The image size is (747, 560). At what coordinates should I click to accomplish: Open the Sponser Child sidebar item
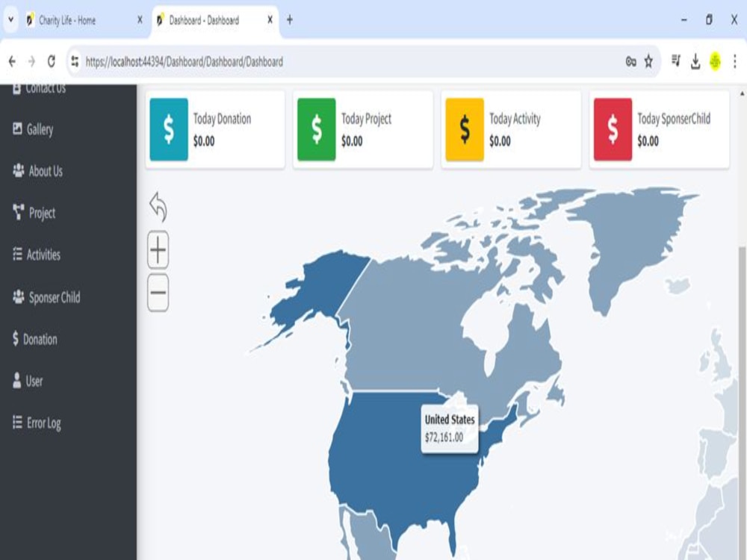[46, 298]
